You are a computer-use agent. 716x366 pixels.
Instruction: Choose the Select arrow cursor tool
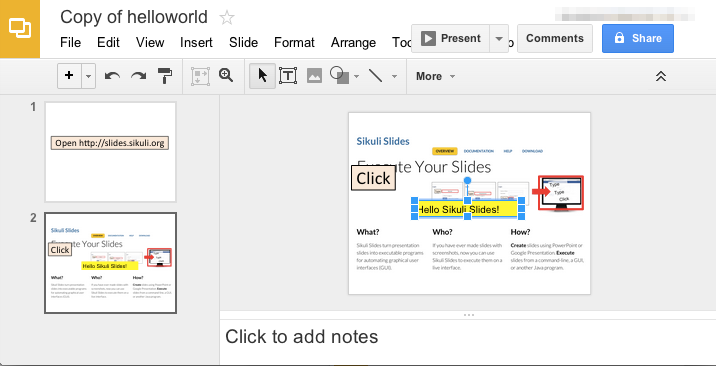pos(263,76)
